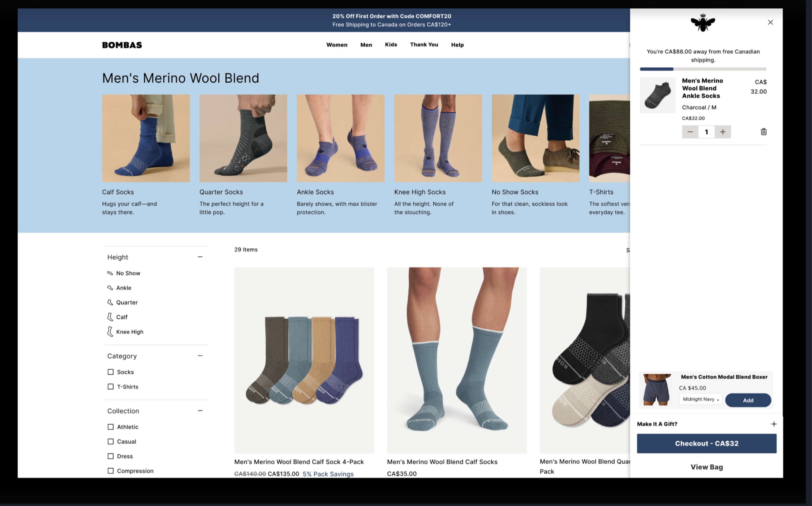Screen dimensions: 812x506
Task: Select the Knee High sock height icon
Action: [x=110, y=332]
